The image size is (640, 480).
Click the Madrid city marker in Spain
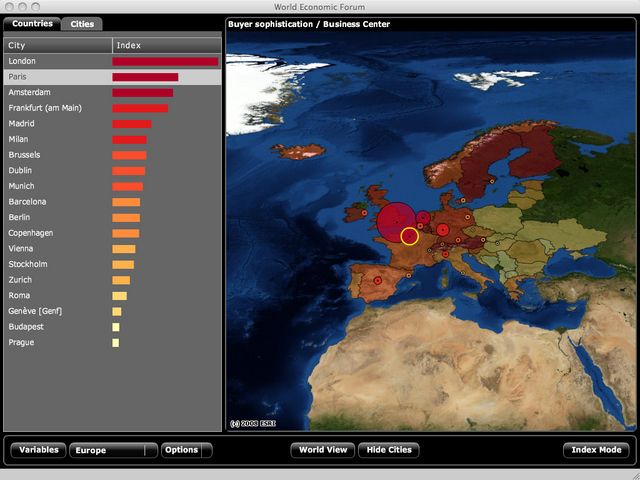pyautogui.click(x=378, y=281)
